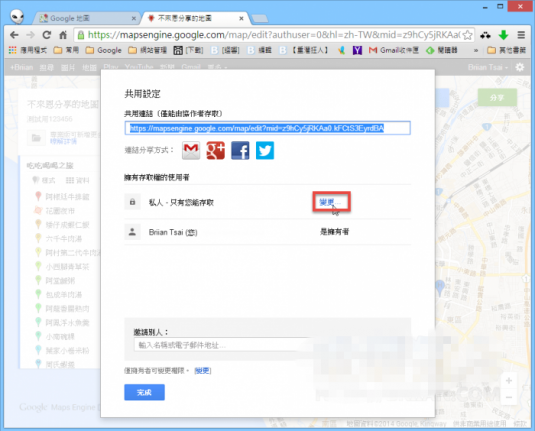Click the green Share button on map
The width and height of the screenshot is (535, 431).
point(497,98)
